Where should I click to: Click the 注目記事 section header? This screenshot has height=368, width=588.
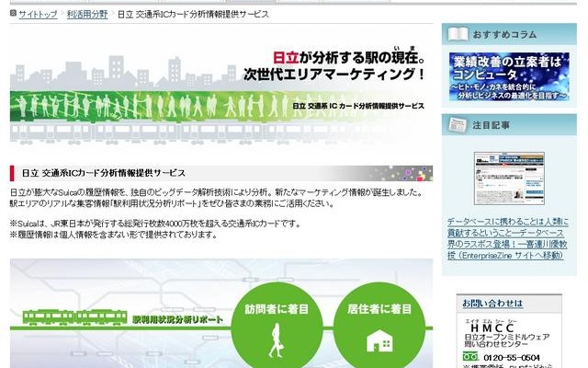coord(509,125)
